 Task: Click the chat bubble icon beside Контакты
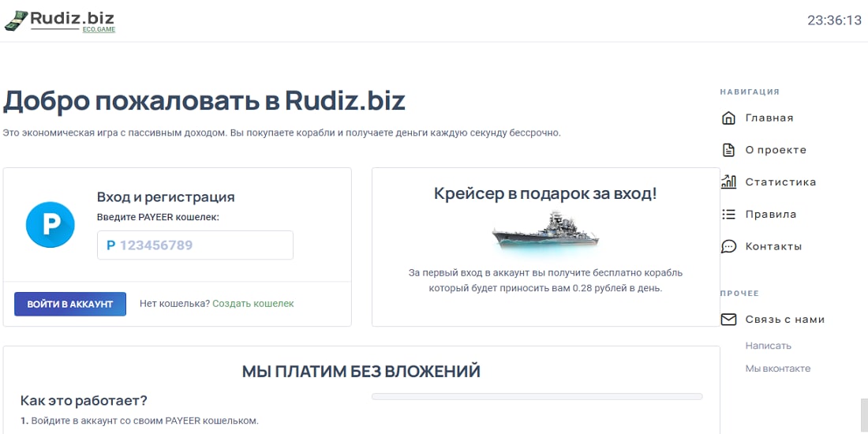coord(729,246)
